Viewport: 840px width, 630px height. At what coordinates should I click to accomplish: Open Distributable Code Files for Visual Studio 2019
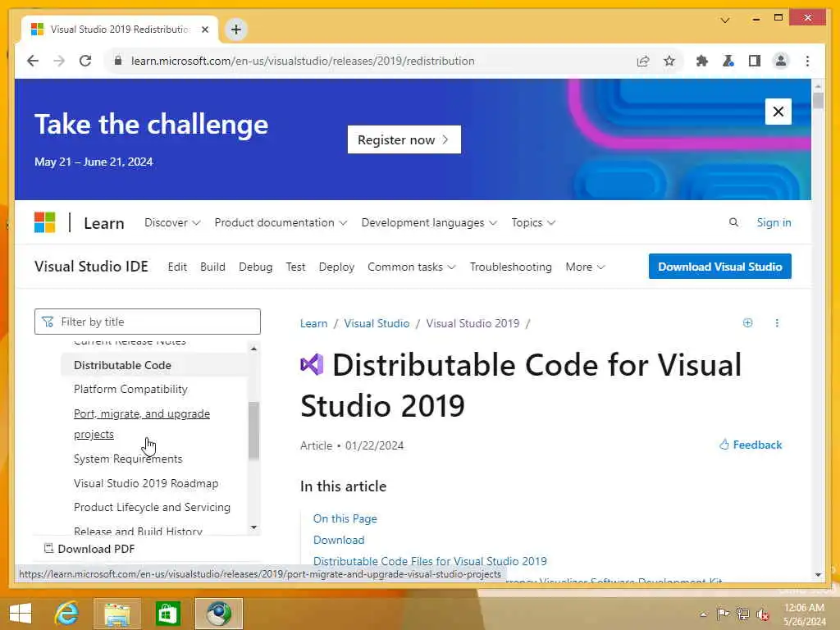point(430,561)
